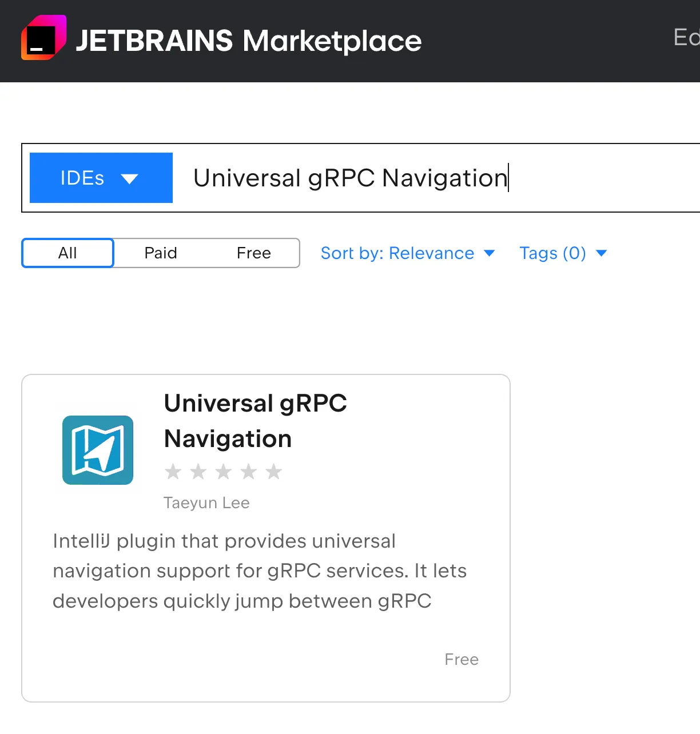Click the author name Taeyun Lee
This screenshot has height=734, width=700.
pyautogui.click(x=206, y=503)
